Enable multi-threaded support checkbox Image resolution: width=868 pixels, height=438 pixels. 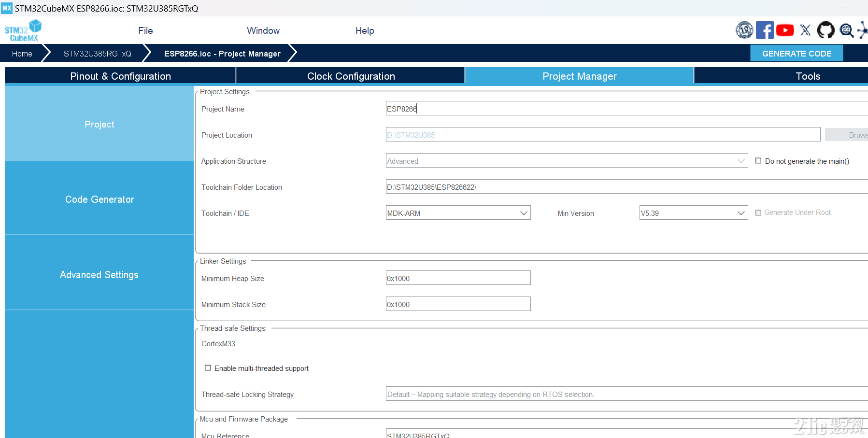coord(208,368)
